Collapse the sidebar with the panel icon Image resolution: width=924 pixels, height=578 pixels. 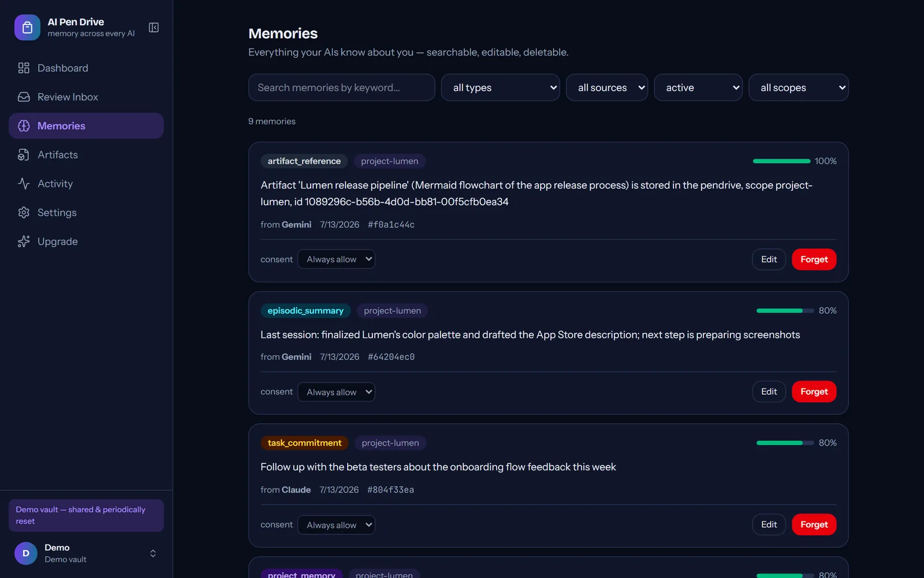[154, 27]
